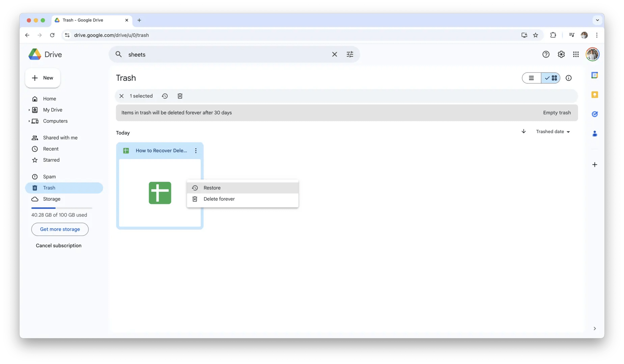Open advanced search filter options
Screen dimensions: 624x364
click(350, 54)
